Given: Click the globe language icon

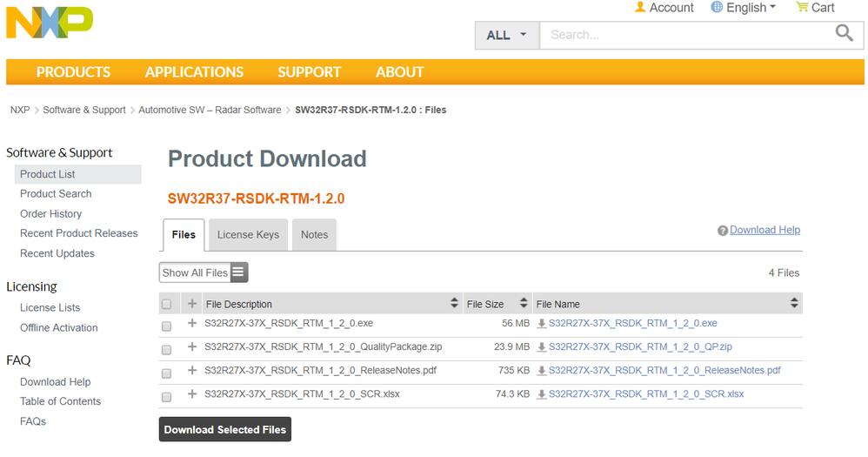Looking at the screenshot, I should click(x=717, y=7).
